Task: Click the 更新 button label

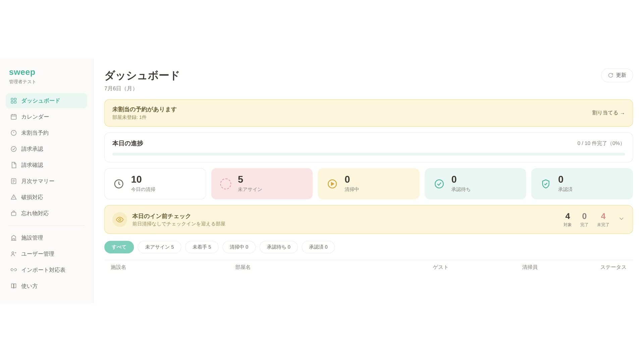Action: (621, 75)
